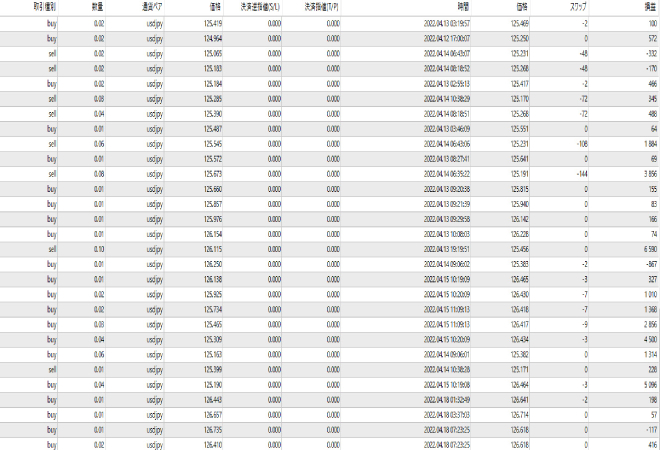Screen dimensions: 660x450
Task: Click the time 2022.04.12 17:00:07
Action: (x=447, y=39)
